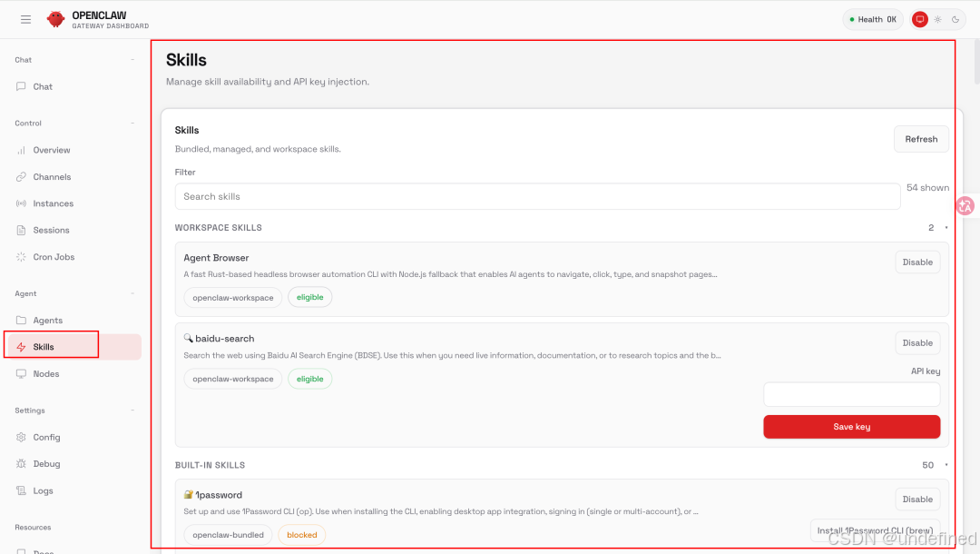Image resolution: width=980 pixels, height=554 pixels.
Task: Open Config via the gear icon
Action: click(x=22, y=438)
